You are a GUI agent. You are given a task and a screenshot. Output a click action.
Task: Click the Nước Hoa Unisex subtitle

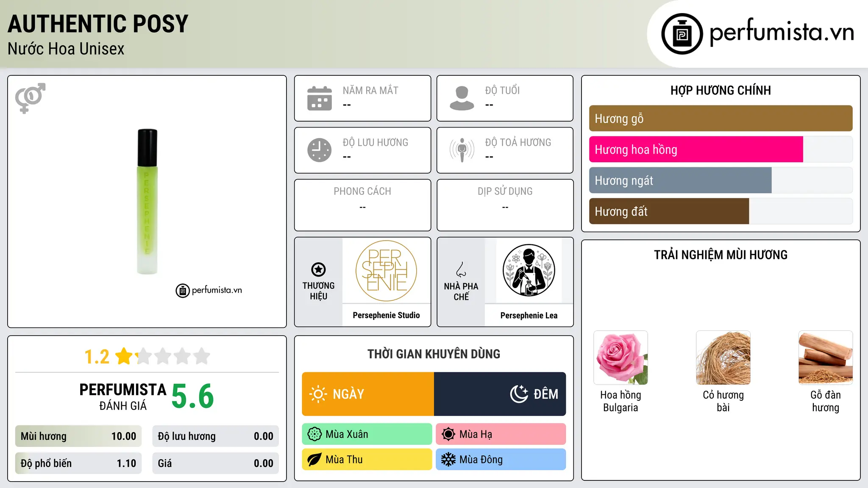pyautogui.click(x=66, y=49)
